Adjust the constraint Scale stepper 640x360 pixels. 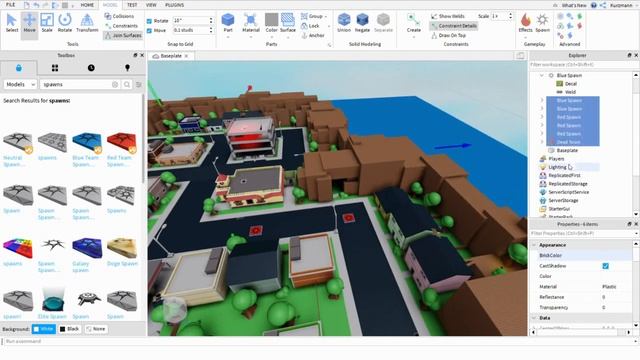pyautogui.click(x=510, y=16)
